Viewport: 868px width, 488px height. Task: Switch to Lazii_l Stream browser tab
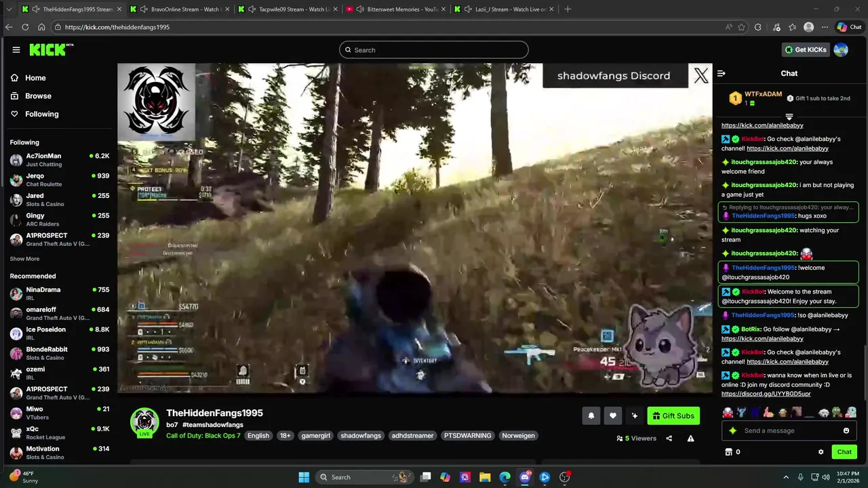point(505,9)
